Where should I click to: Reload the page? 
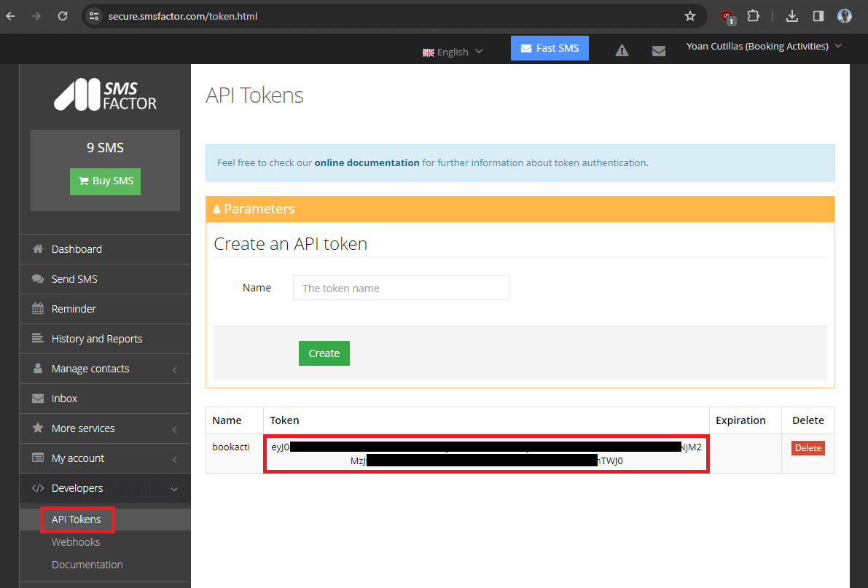pos(63,16)
